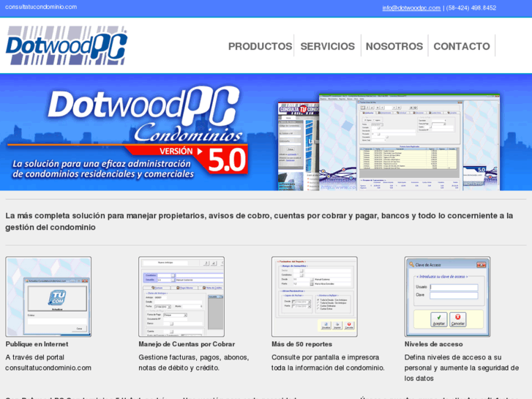532x399 pixels.
Task: Open the Más de 50 reportes thumbnail
Action: tap(314, 297)
